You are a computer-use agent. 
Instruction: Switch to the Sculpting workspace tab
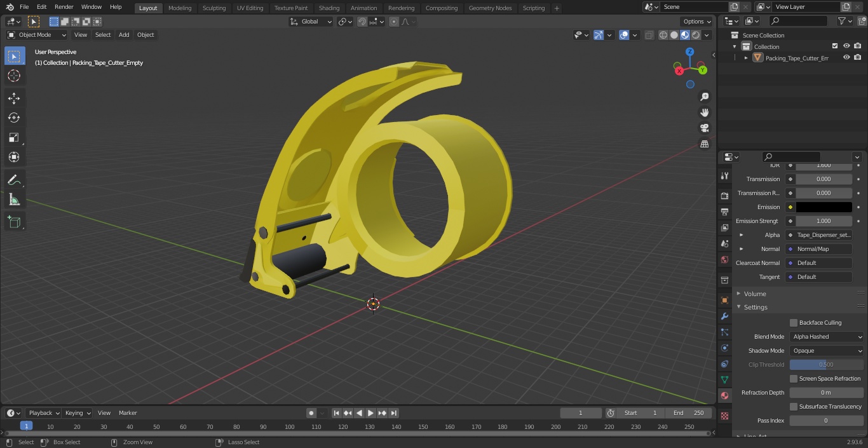[214, 8]
